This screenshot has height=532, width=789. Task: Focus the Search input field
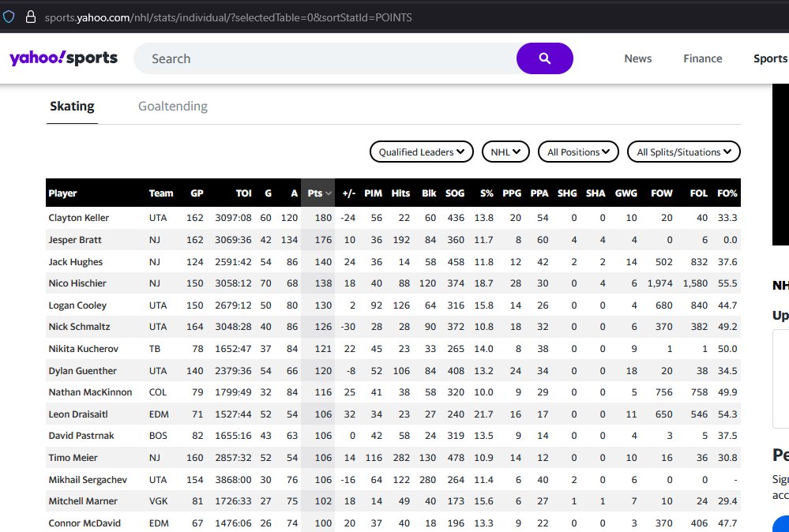[325, 58]
